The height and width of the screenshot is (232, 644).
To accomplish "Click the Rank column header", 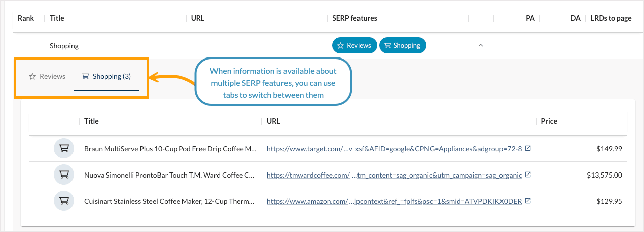I will [26, 18].
